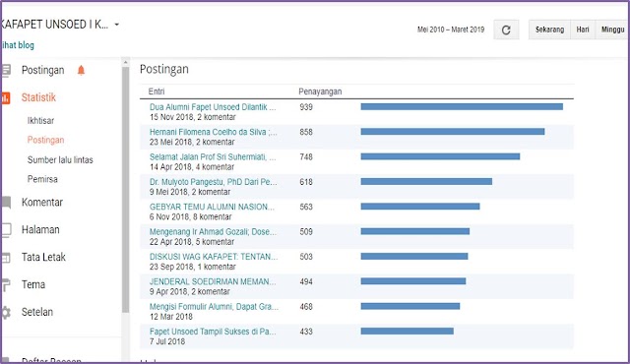
Task: Refresh the statistics with the reload button
Action: pos(506,30)
